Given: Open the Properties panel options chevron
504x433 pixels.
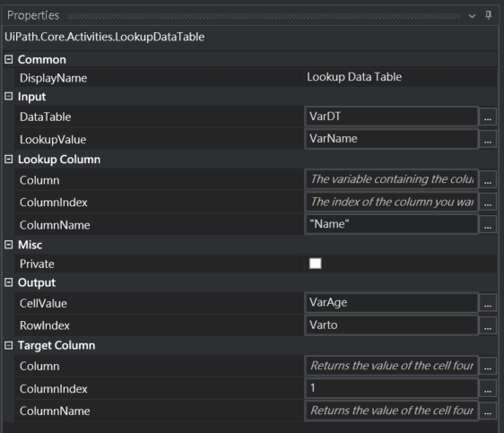Looking at the screenshot, I should (x=472, y=16).
